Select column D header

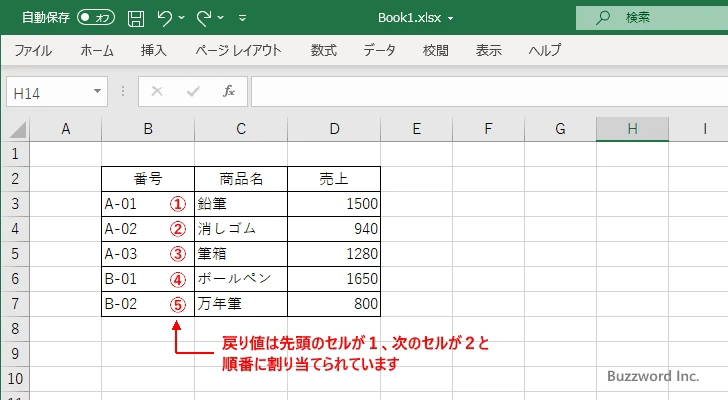(334, 129)
